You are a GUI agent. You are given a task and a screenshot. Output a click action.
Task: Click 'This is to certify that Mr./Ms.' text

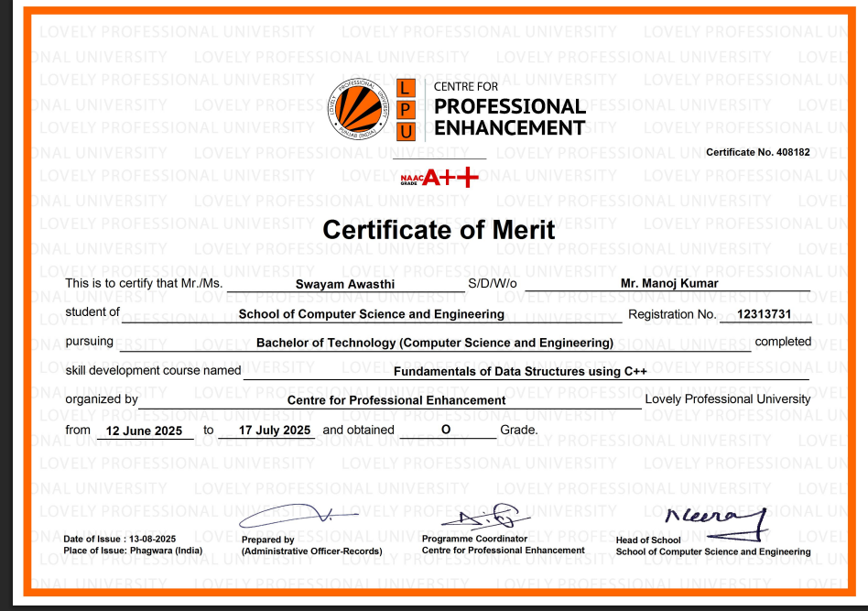[144, 284]
